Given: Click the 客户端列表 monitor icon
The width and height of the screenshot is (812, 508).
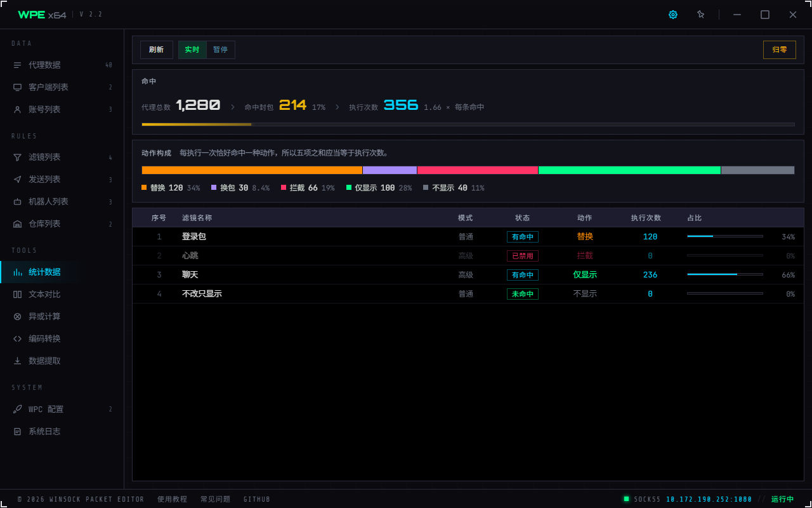Looking at the screenshot, I should [x=17, y=87].
